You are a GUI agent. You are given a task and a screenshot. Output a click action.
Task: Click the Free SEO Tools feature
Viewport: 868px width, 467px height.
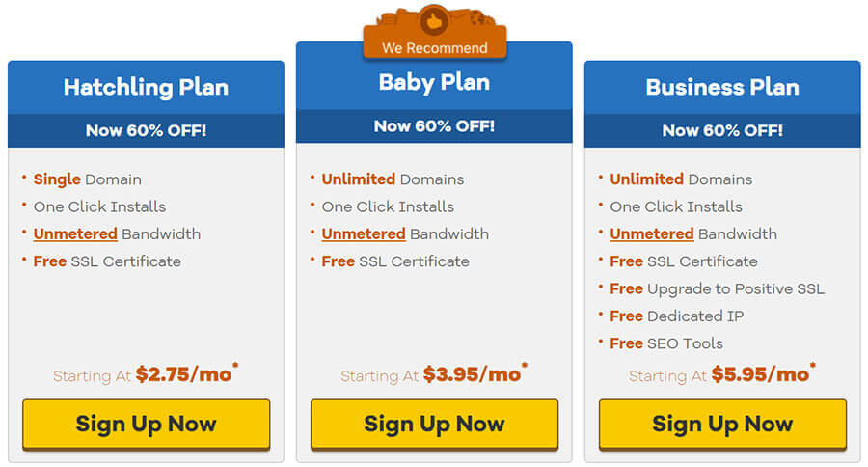pyautogui.click(x=665, y=343)
